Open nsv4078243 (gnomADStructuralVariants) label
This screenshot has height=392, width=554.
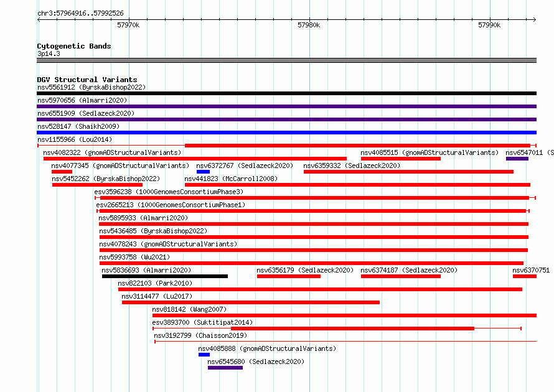(x=168, y=244)
